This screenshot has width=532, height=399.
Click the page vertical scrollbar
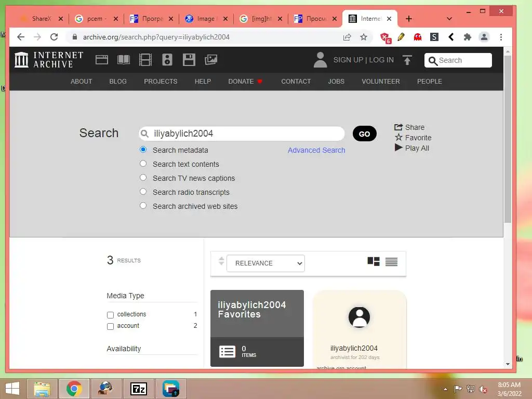[508, 139]
